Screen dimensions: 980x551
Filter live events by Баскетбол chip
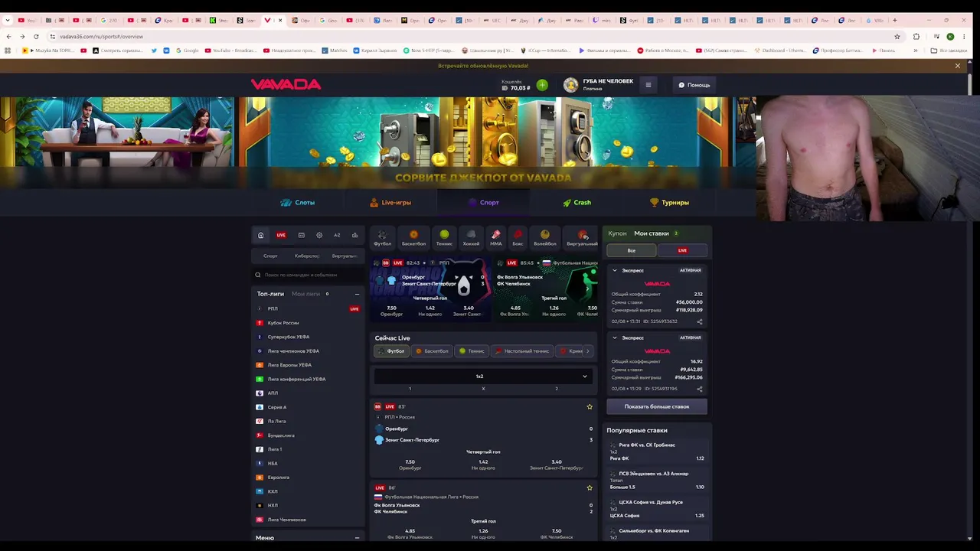point(433,351)
